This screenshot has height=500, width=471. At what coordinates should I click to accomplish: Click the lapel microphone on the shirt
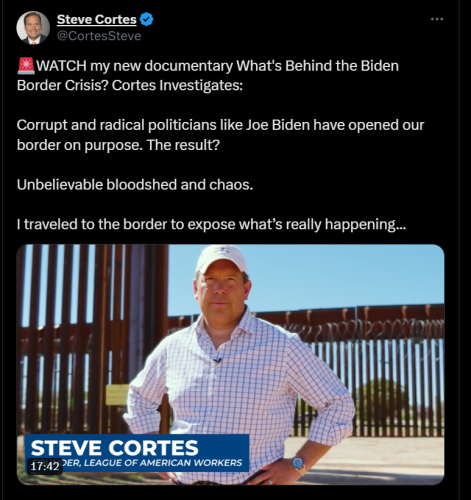click(217, 360)
